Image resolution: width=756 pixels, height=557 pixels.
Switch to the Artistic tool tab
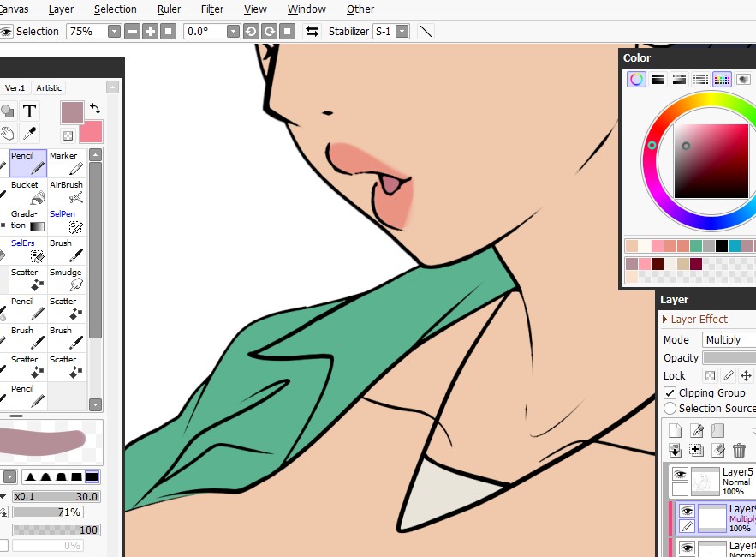[x=49, y=88]
